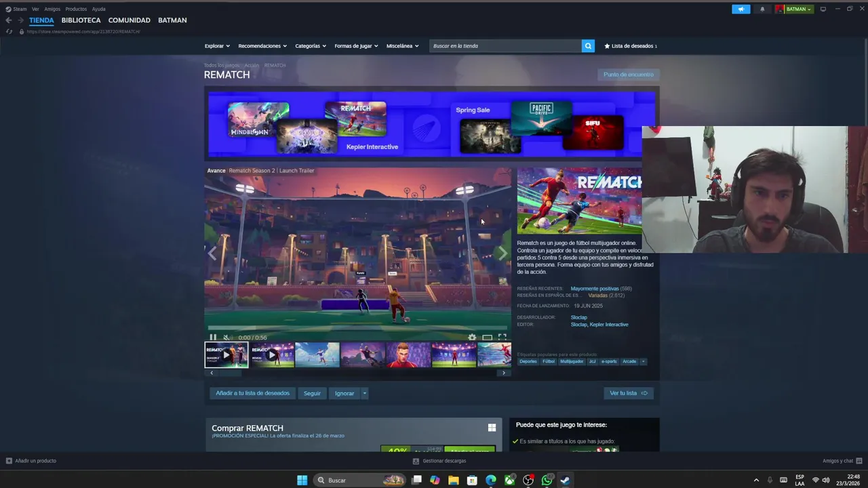Open Amigos y chat
The width and height of the screenshot is (868, 488).
(842, 461)
